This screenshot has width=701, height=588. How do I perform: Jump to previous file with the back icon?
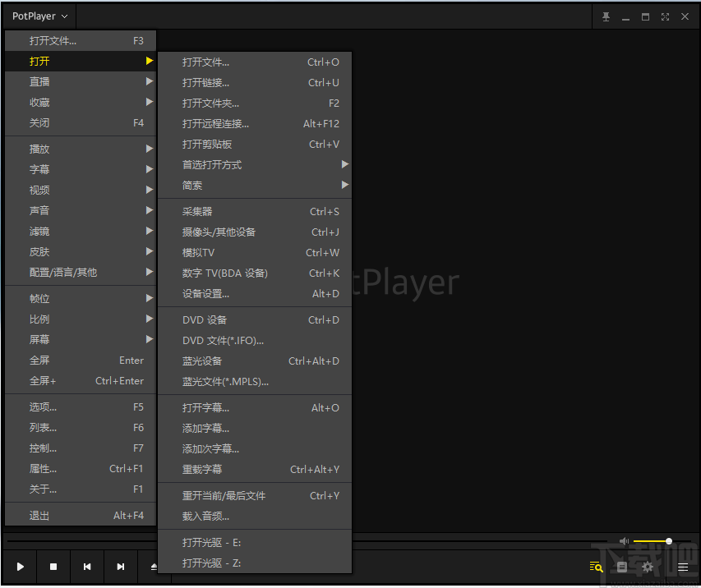[87, 567]
